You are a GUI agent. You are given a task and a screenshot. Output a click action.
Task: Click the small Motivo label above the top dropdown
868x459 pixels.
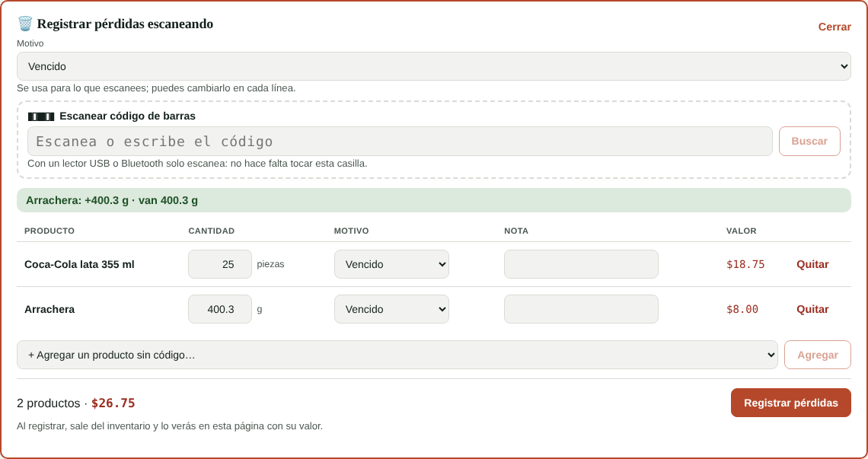(30, 43)
